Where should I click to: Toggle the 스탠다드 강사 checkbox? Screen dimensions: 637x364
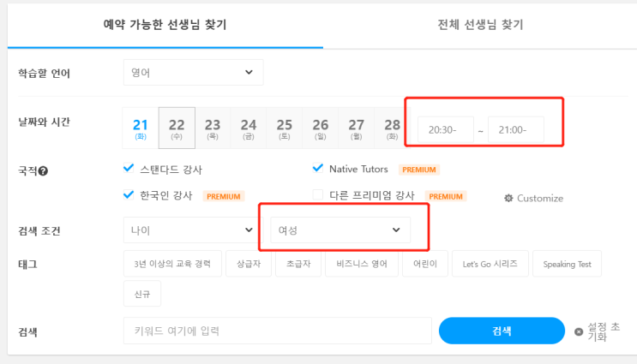[129, 169]
